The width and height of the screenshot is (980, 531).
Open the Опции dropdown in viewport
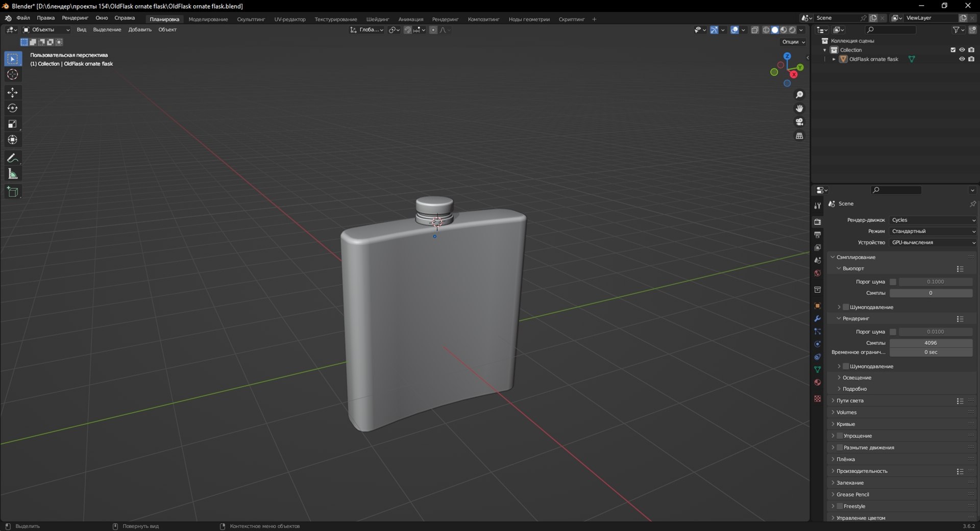coord(793,42)
